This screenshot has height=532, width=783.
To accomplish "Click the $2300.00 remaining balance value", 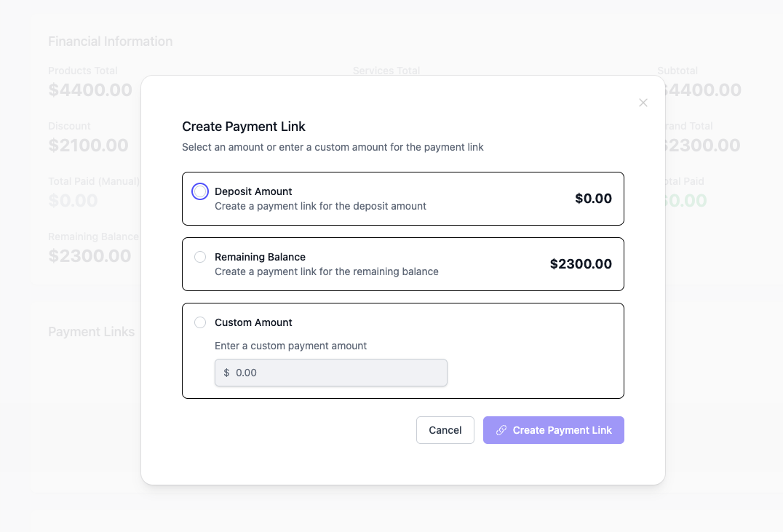I will coord(581,263).
